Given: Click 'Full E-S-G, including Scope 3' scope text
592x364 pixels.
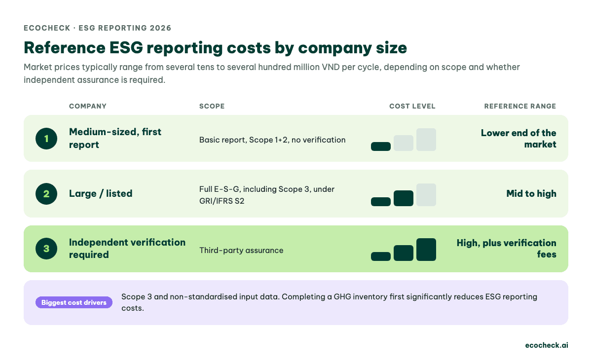Looking at the screenshot, I should point(267,195).
